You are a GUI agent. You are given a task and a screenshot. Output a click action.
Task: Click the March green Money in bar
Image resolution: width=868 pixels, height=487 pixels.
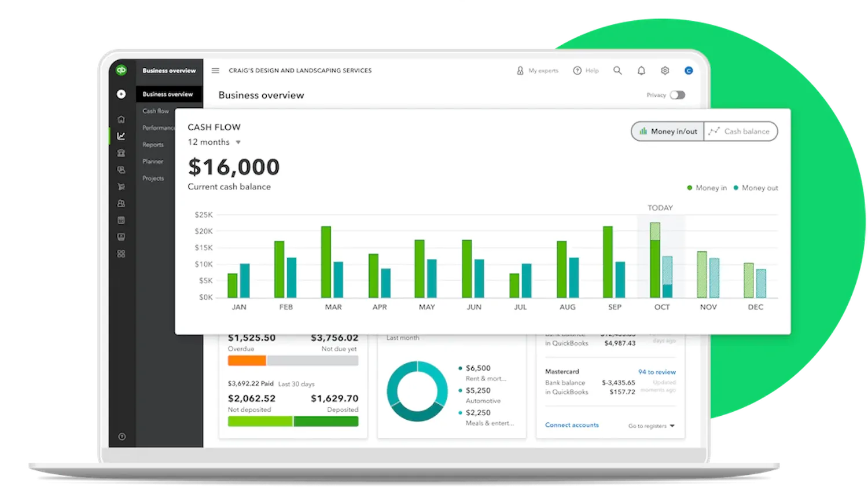(326, 262)
